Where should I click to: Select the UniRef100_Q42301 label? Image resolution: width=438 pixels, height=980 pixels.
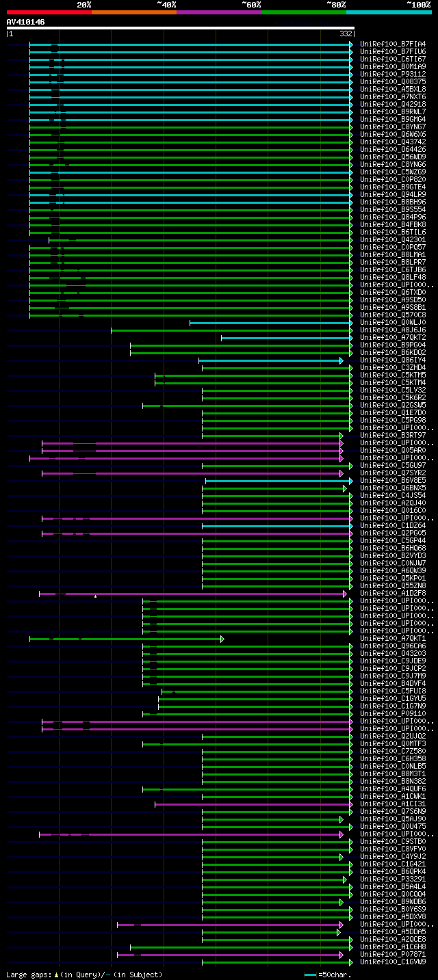(393, 239)
